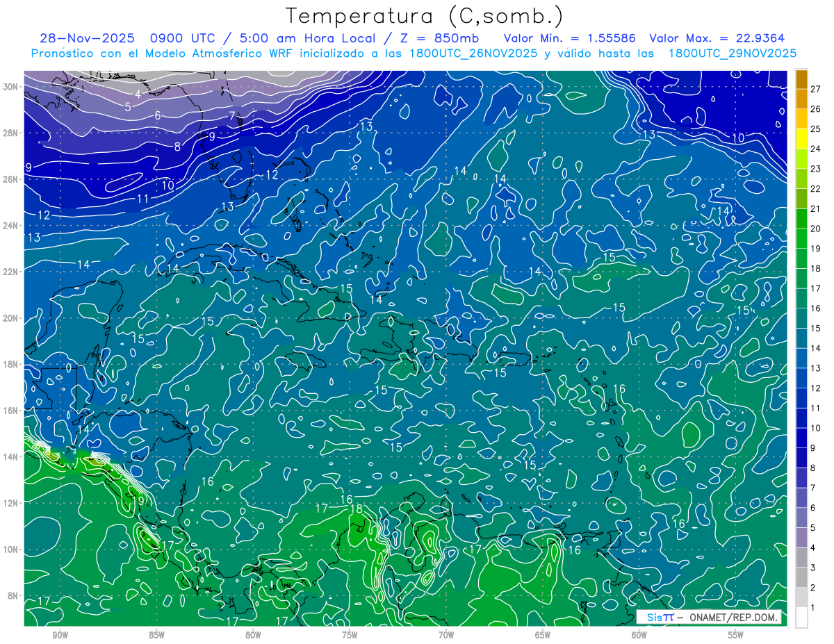
Task: Click the '18N' latitude axis label
Action: click(x=11, y=364)
